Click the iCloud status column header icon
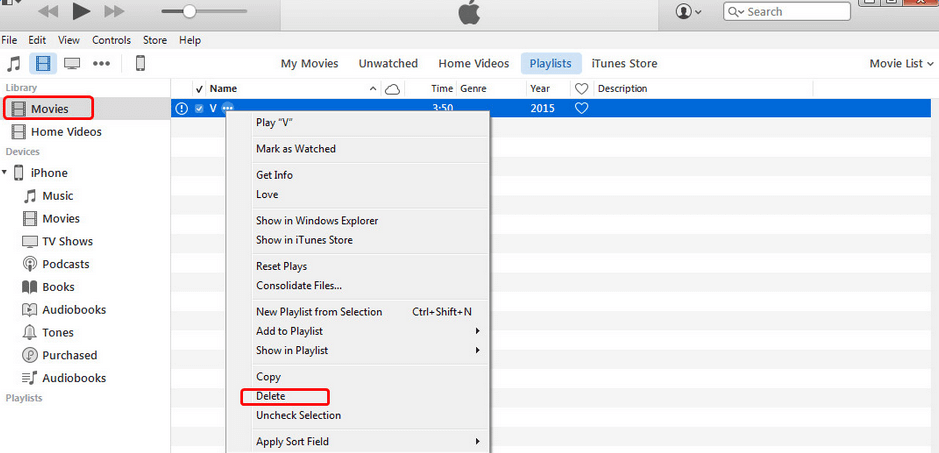The height and width of the screenshot is (453, 939). pos(392,89)
